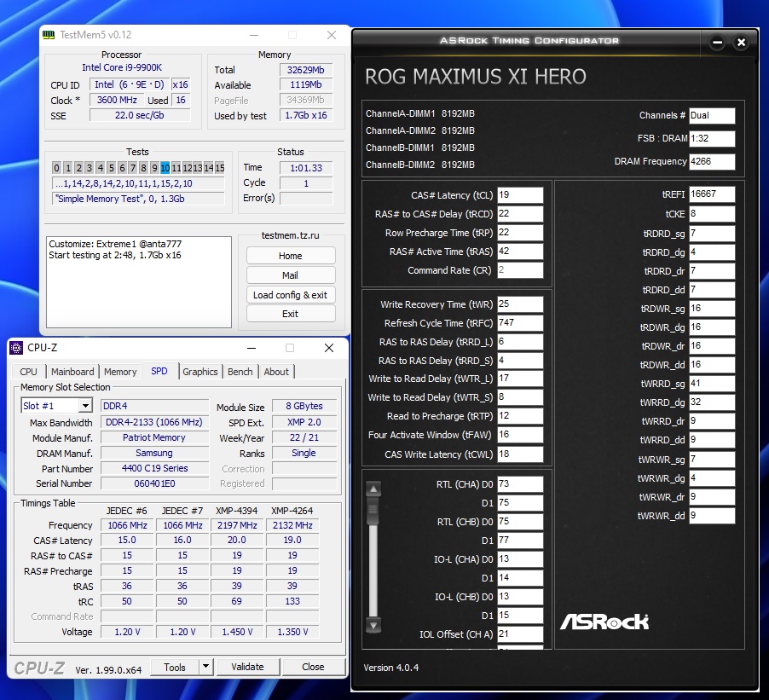This screenshot has height=700, width=769.
Task: Open the About tab in CPU-Z
Action: pos(276,372)
